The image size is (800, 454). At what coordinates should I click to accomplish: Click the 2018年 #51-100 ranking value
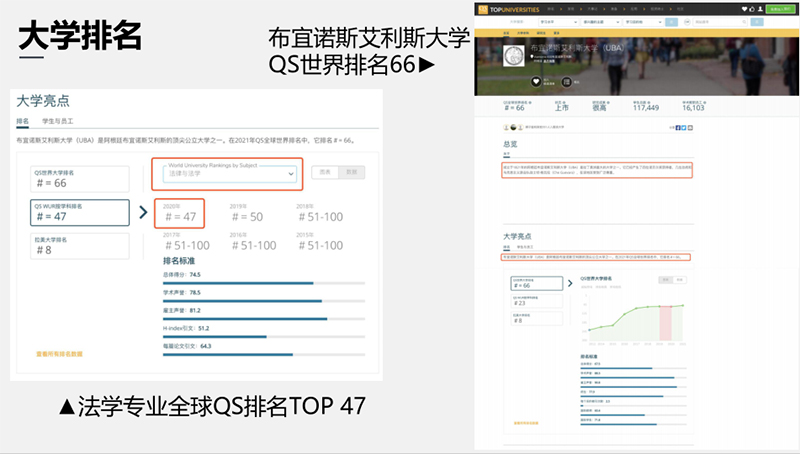(321, 217)
